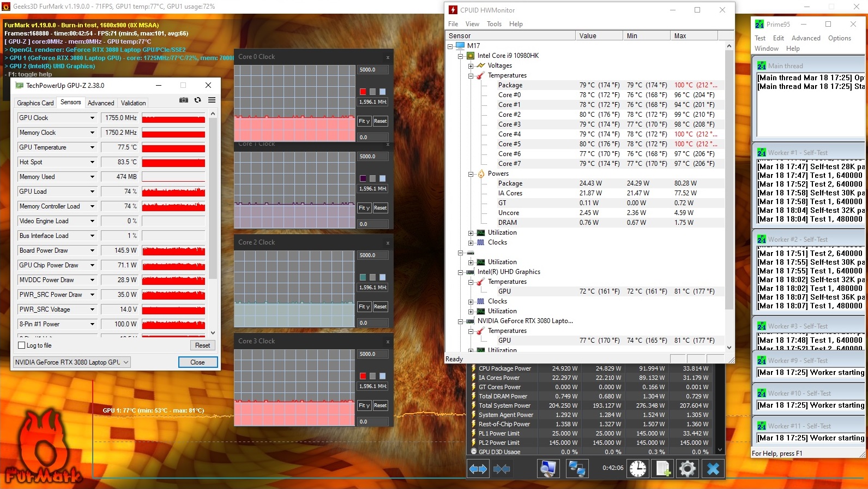Open the Memory Clock sensor dropdown
The width and height of the screenshot is (868, 489).
click(x=92, y=133)
